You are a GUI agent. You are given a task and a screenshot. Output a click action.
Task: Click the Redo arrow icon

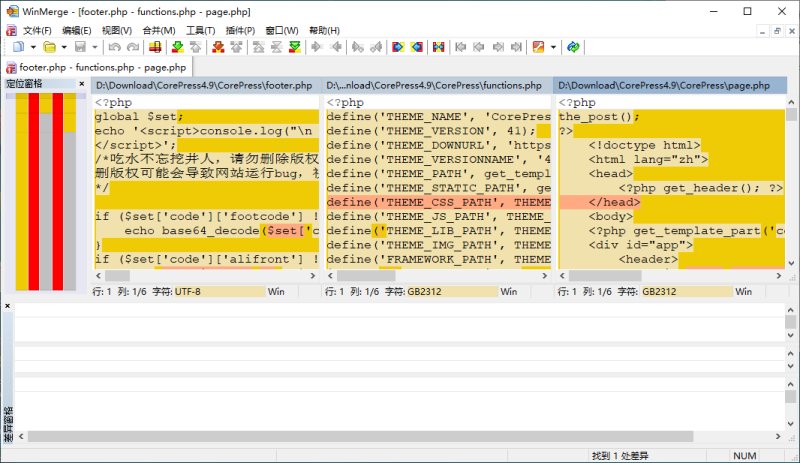(x=133, y=47)
